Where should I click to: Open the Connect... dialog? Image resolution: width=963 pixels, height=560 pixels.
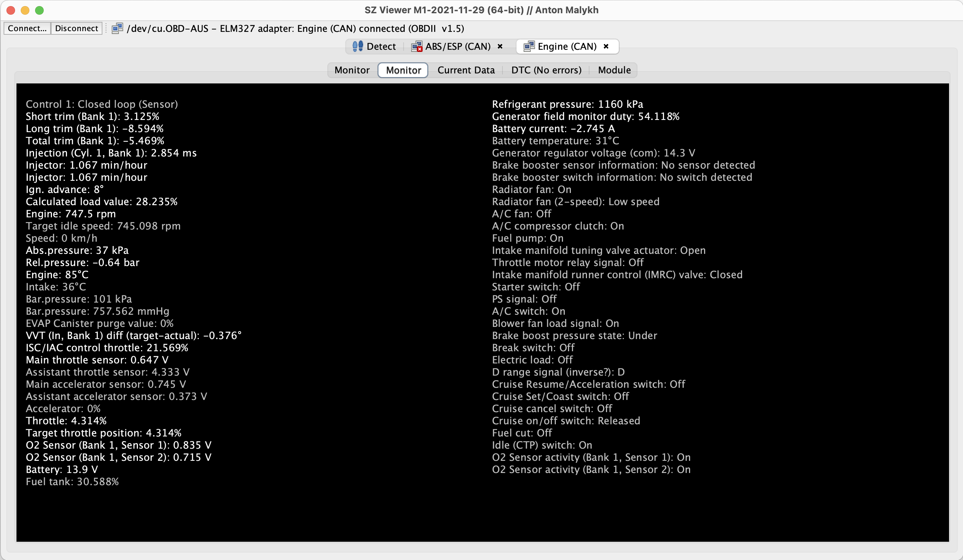(27, 28)
